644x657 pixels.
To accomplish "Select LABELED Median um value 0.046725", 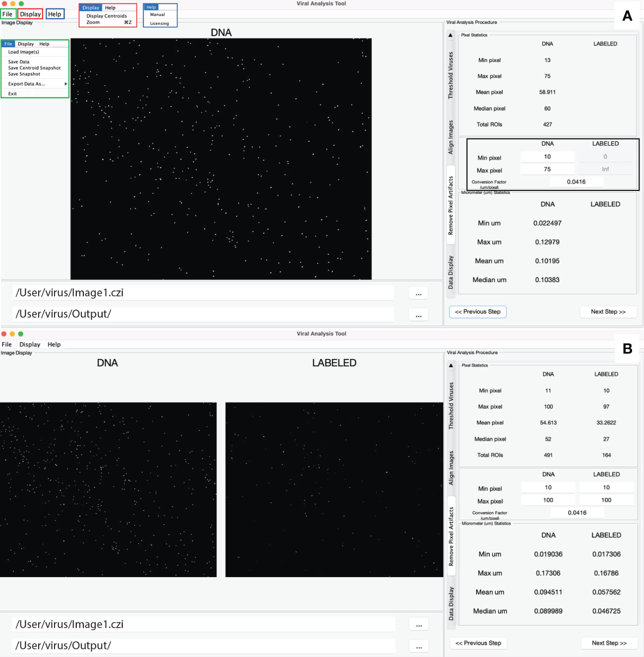I will (x=606, y=611).
